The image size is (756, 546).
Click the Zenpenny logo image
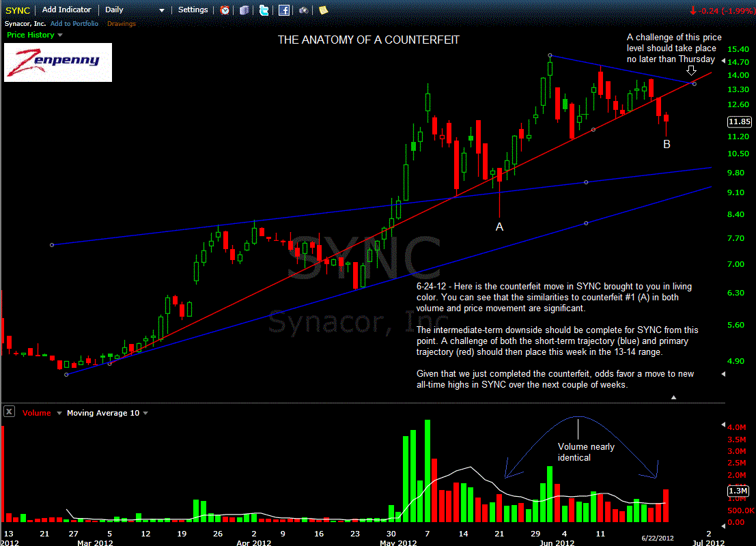tap(58, 62)
